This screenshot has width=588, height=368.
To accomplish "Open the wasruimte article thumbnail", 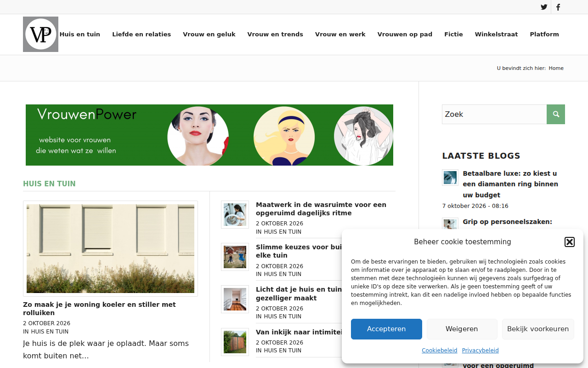I will [235, 214].
